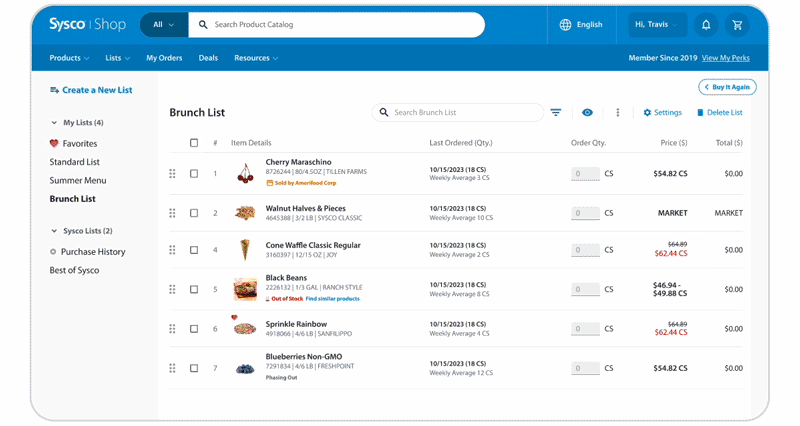
Task: Check the Cone Waffle Classic Regular checkbox
Action: tap(194, 250)
